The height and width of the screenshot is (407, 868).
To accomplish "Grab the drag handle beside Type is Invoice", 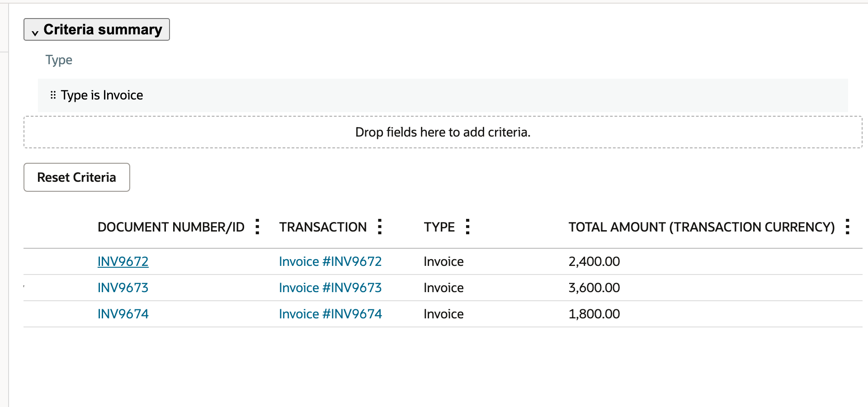I will pyautogui.click(x=53, y=95).
